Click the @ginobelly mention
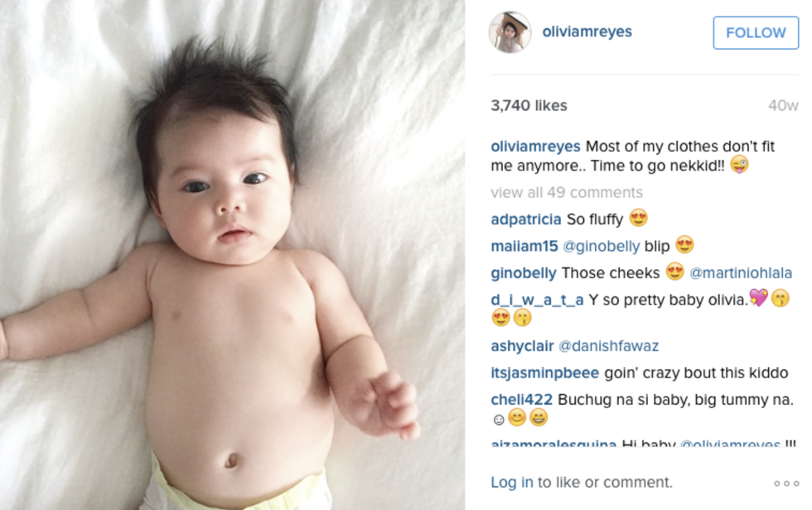The height and width of the screenshot is (510, 812). (x=602, y=246)
